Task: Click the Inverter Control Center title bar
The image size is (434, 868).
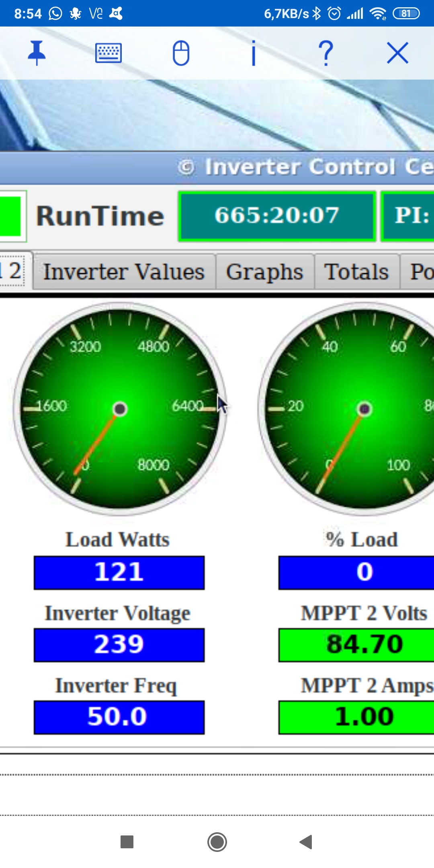Action: click(x=217, y=168)
